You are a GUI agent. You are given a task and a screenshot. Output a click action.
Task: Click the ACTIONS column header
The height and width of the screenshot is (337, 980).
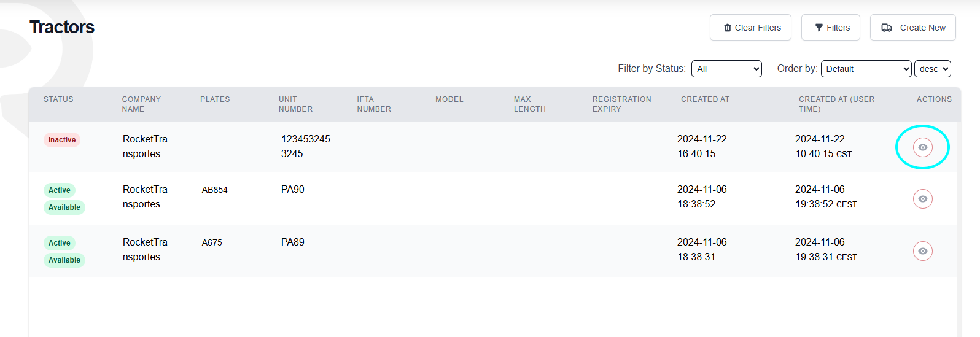click(934, 99)
